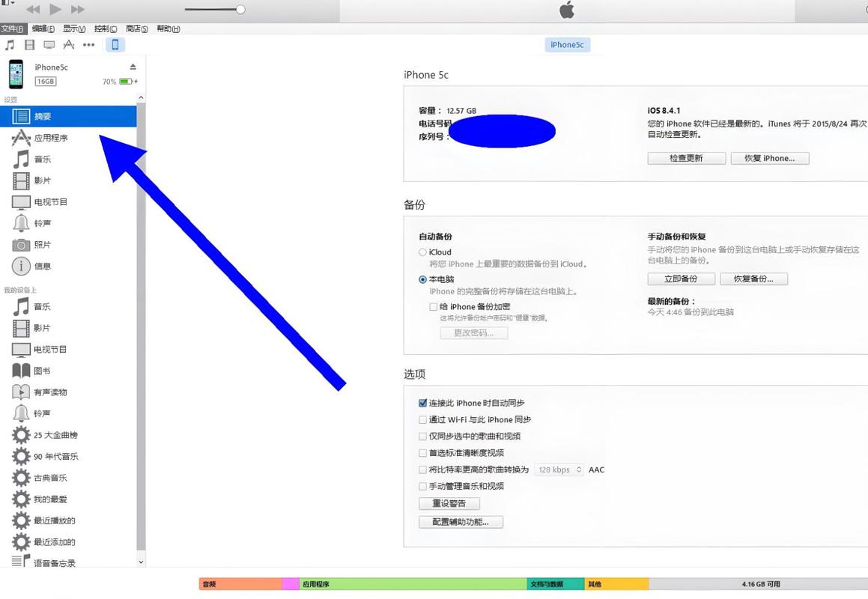Open 照片 (Photos) in the sidebar

coord(41,244)
